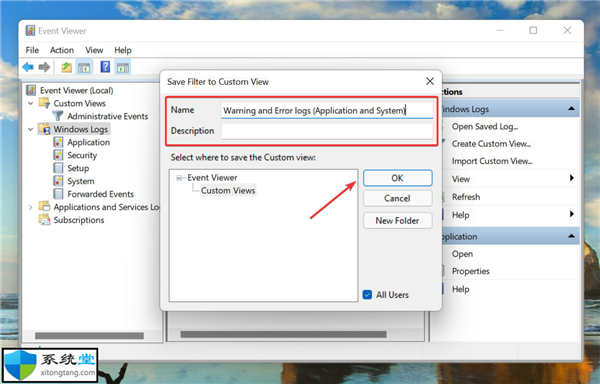
Task: Click the blue Help question mark icon
Action: point(105,67)
